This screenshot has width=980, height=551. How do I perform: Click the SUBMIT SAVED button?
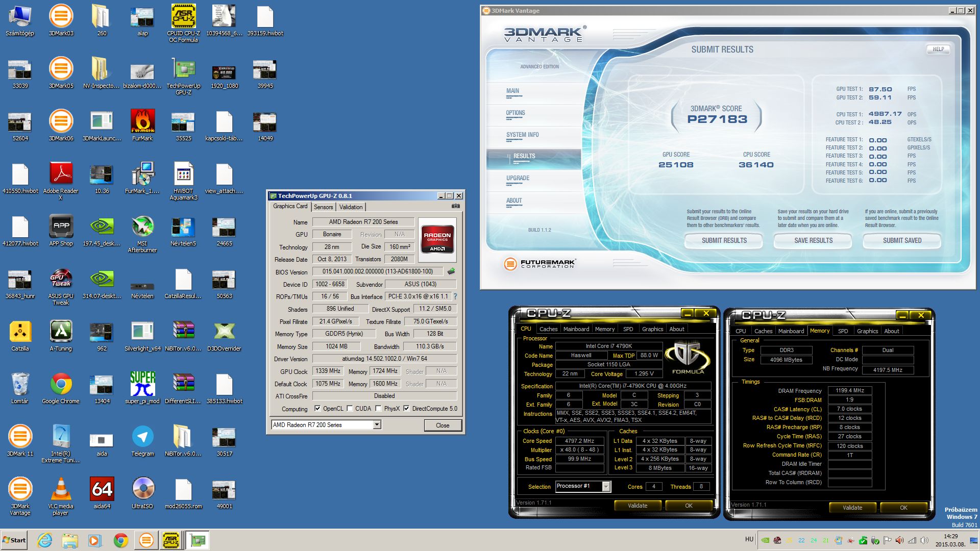pos(902,241)
